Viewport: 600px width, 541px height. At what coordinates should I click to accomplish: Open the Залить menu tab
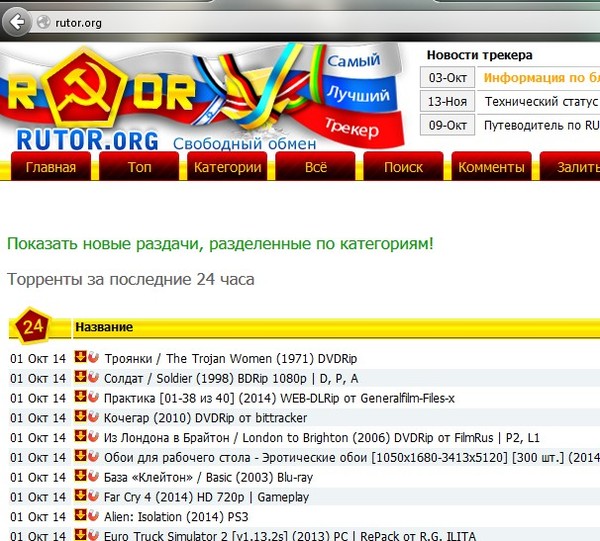[x=570, y=166]
